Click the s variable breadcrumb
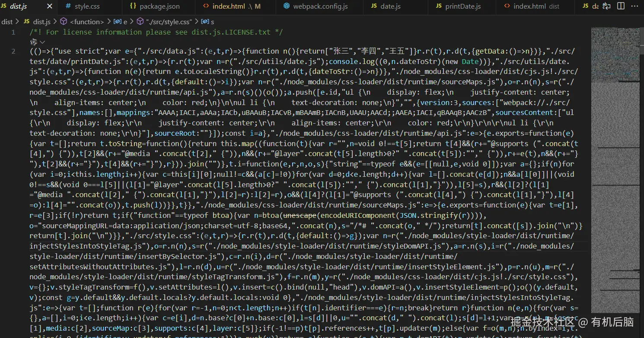The height and width of the screenshot is (338, 644). (212, 21)
